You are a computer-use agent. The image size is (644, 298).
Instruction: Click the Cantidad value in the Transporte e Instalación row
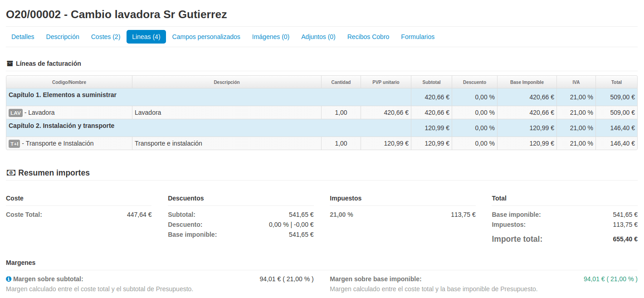[341, 143]
